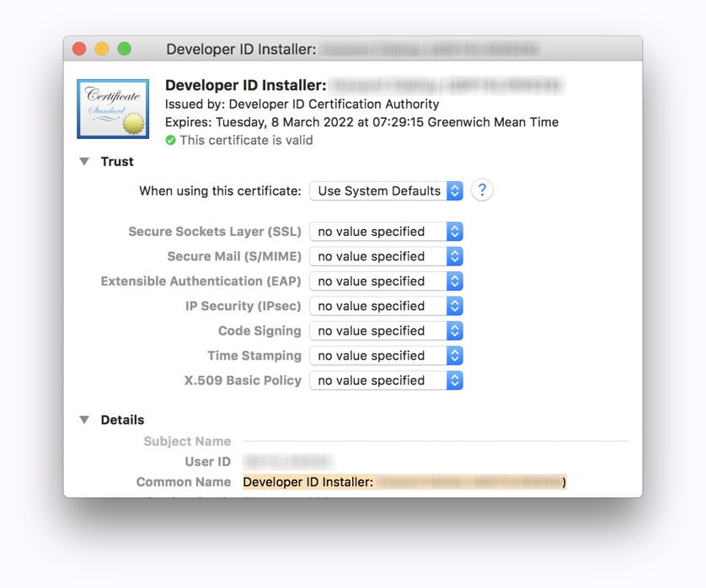The image size is (706, 588).
Task: Click the Subject Name row divider
Action: [x=438, y=440]
